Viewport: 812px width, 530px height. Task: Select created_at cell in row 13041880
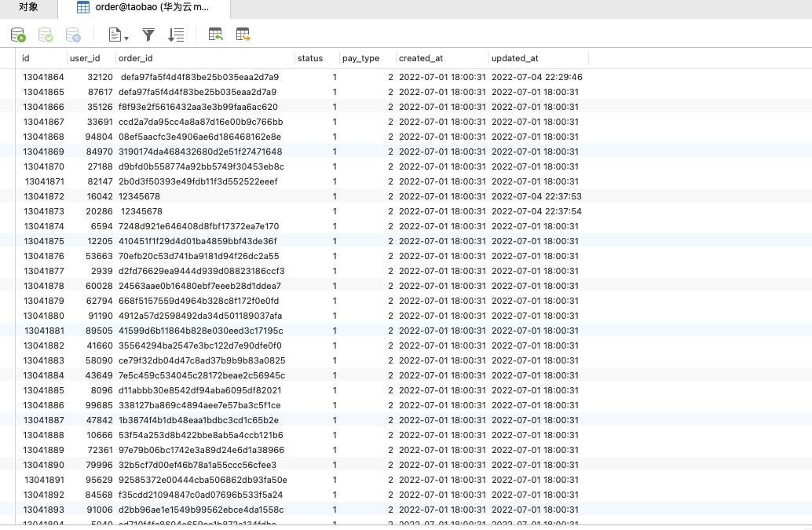tap(442, 316)
